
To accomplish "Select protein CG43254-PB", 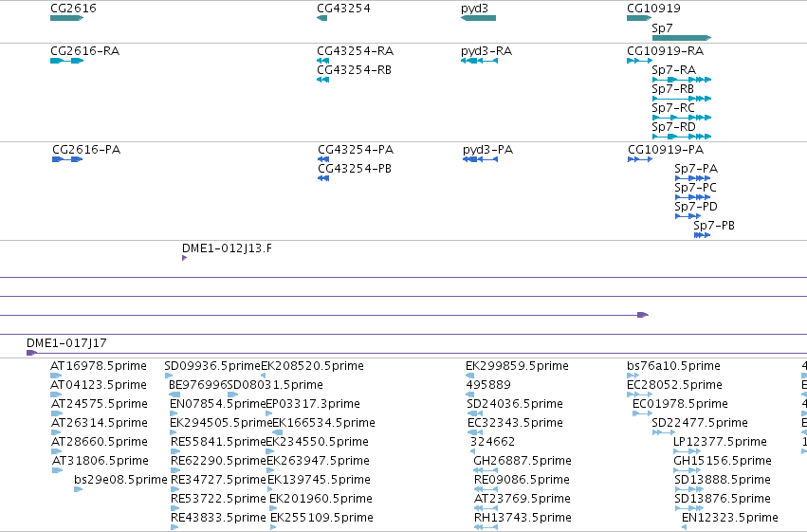I will click(x=323, y=178).
